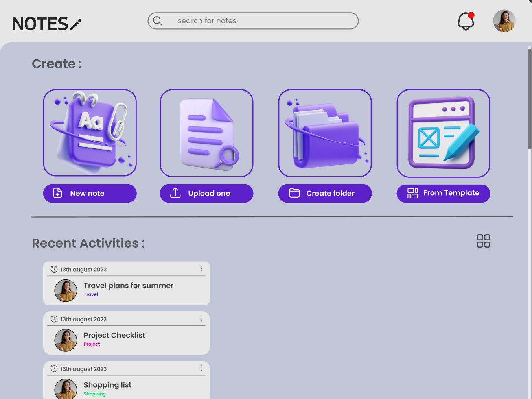
Task: Focus the search for notes field
Action: (253, 21)
